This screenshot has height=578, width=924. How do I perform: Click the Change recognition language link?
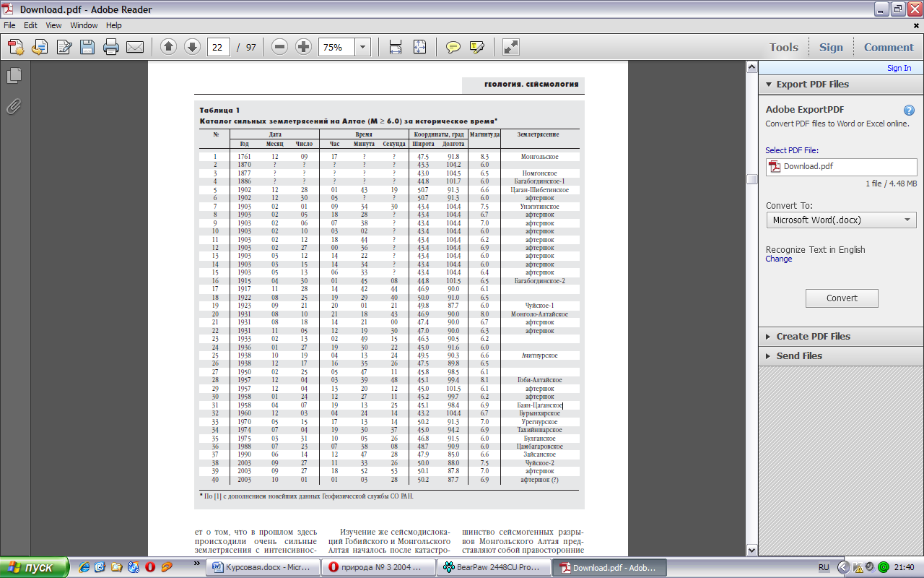778,259
